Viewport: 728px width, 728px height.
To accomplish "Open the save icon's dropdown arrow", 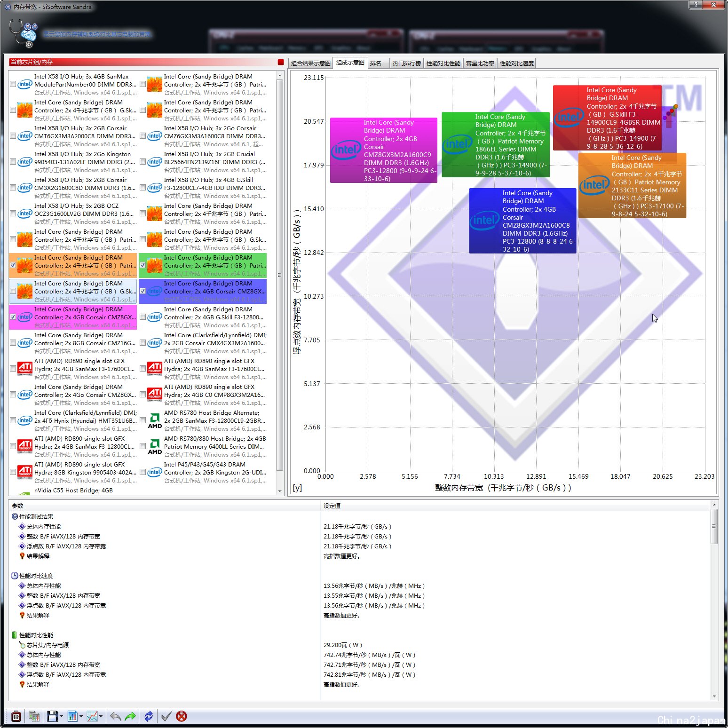I will click(61, 717).
